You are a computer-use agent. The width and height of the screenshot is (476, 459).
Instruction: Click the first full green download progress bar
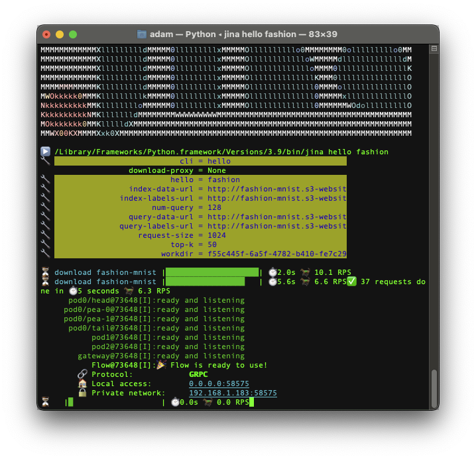click(212, 272)
